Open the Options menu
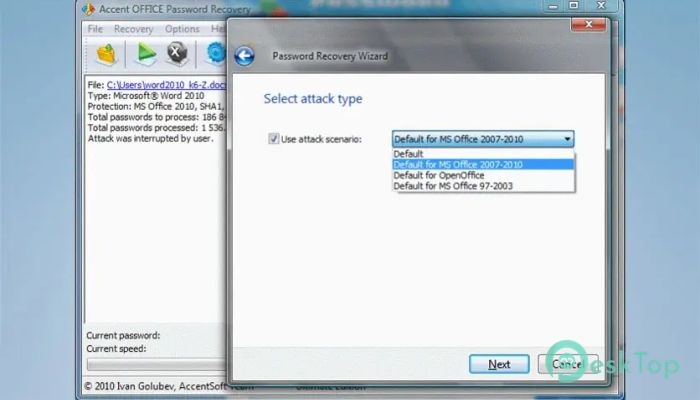 click(182, 29)
